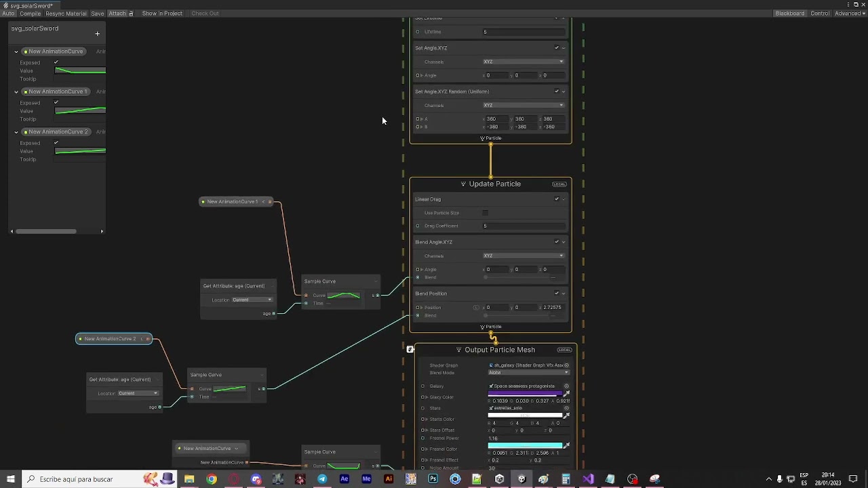Click the LOCAL space badge on Output Particle Mesh

pyautogui.click(x=564, y=350)
